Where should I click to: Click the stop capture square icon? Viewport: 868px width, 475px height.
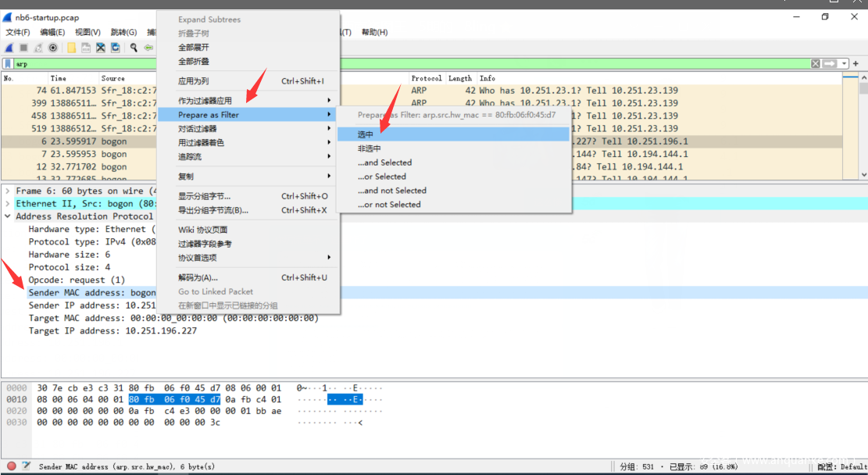point(23,48)
